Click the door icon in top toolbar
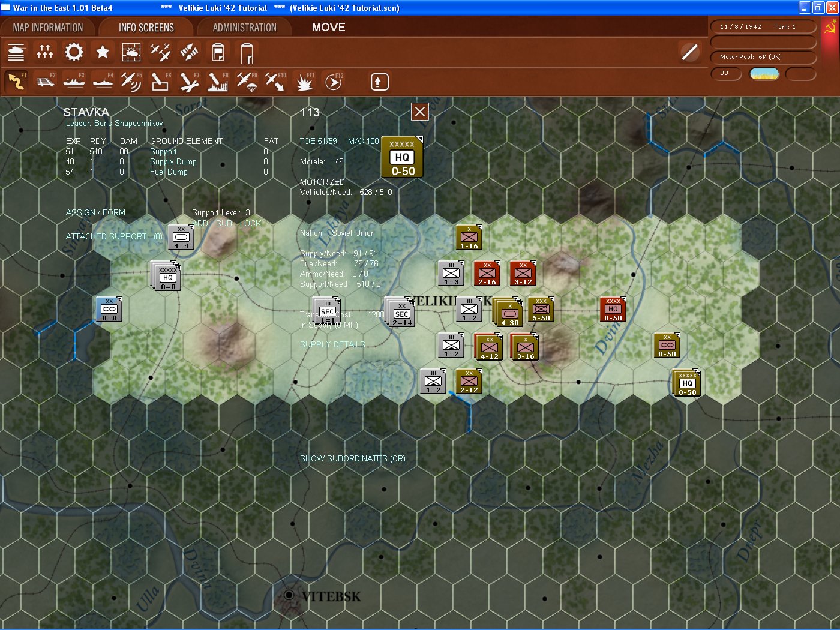This screenshot has width=840, height=630. click(247, 52)
